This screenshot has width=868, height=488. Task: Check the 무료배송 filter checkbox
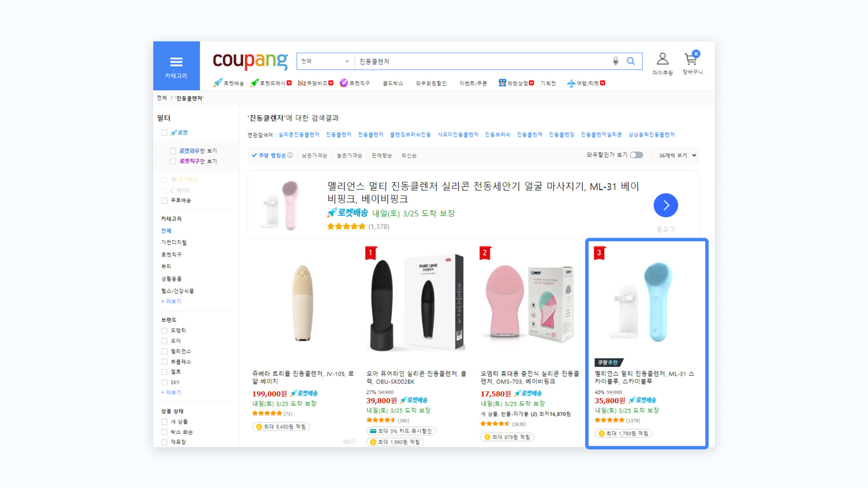pyautogui.click(x=165, y=201)
